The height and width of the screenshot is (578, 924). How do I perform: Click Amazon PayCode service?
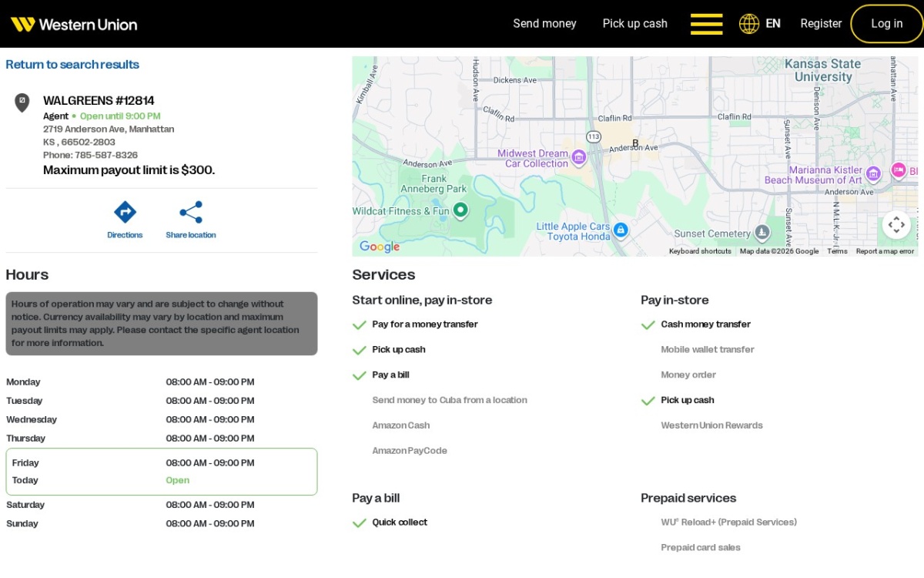[x=410, y=451]
